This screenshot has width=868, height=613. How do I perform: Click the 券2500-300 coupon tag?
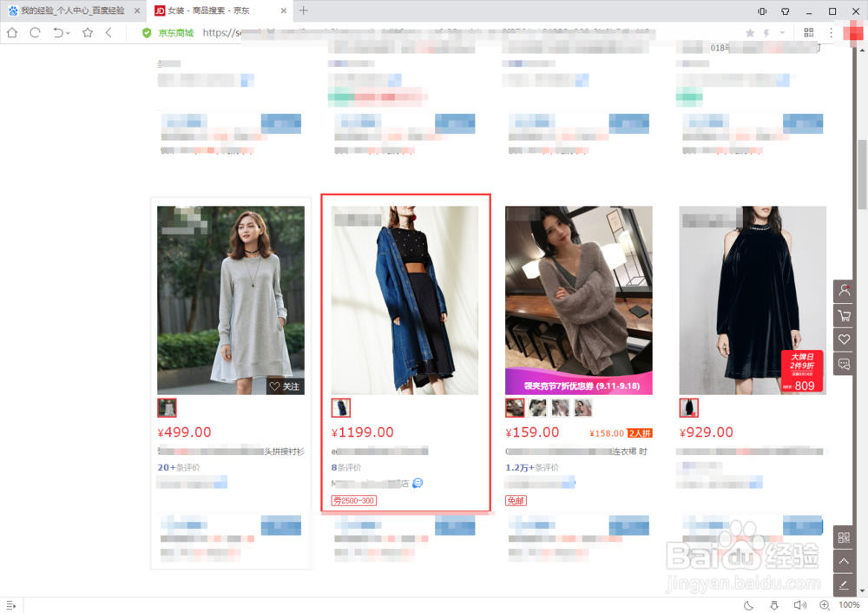click(354, 501)
